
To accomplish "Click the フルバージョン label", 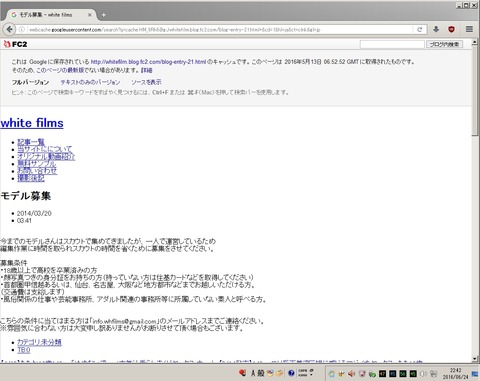I will tap(30, 82).
